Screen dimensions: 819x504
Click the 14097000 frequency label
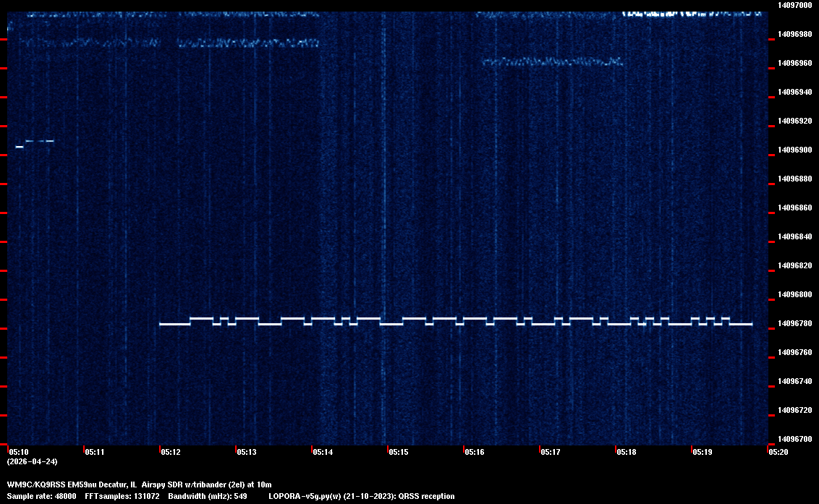(794, 5)
